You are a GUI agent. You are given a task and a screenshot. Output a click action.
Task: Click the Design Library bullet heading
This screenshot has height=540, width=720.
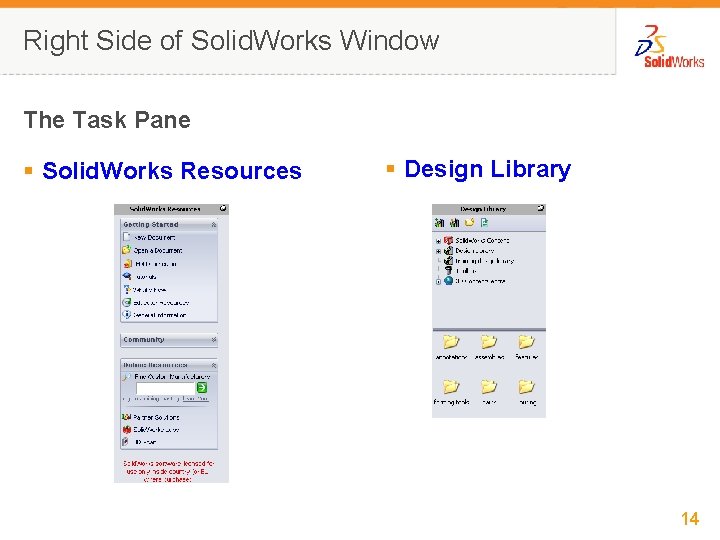point(488,169)
